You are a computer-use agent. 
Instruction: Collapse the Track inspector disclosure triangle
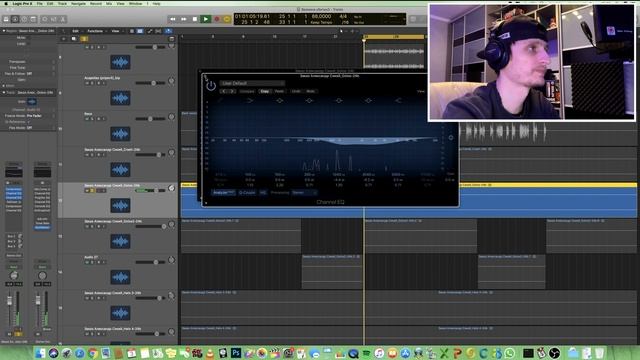tap(4, 93)
